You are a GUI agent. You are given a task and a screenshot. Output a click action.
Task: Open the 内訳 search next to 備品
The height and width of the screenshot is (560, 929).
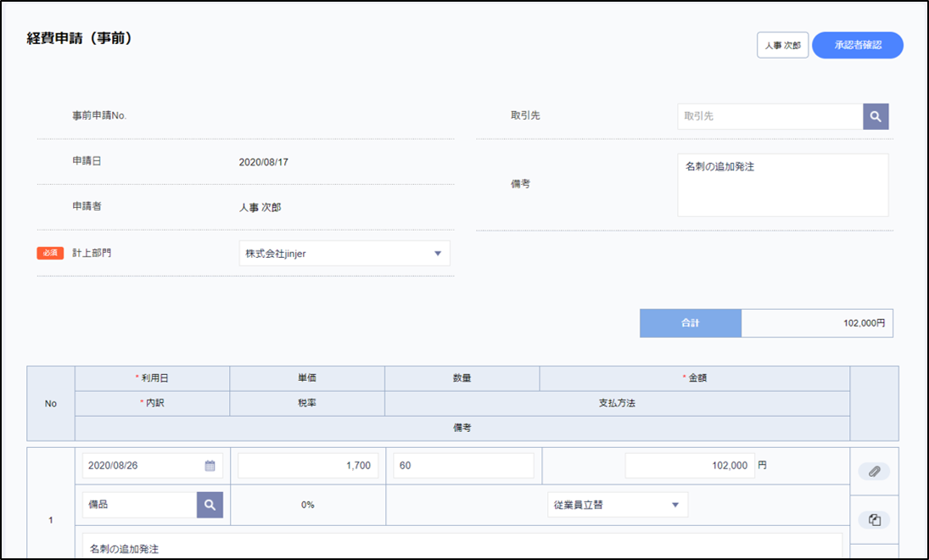point(210,505)
